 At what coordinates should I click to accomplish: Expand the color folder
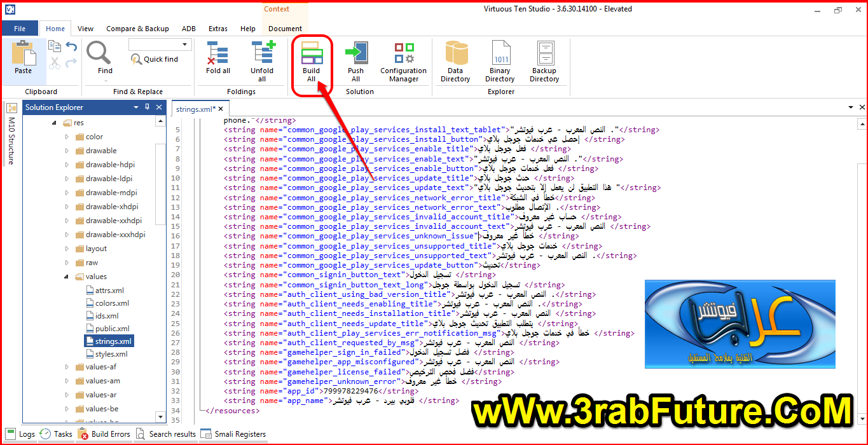click(67, 137)
